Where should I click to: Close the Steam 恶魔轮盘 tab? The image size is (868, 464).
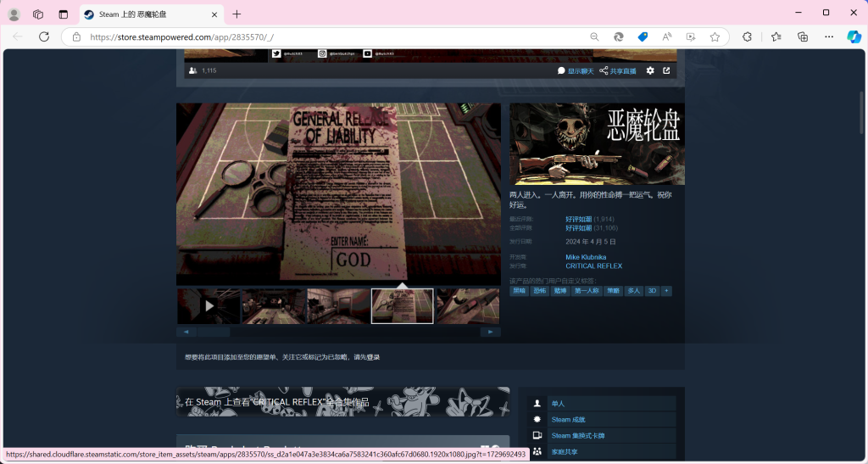coord(214,14)
